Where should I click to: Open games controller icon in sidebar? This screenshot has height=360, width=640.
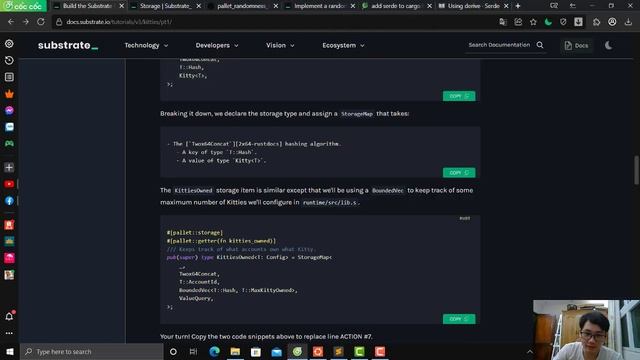click(9, 144)
